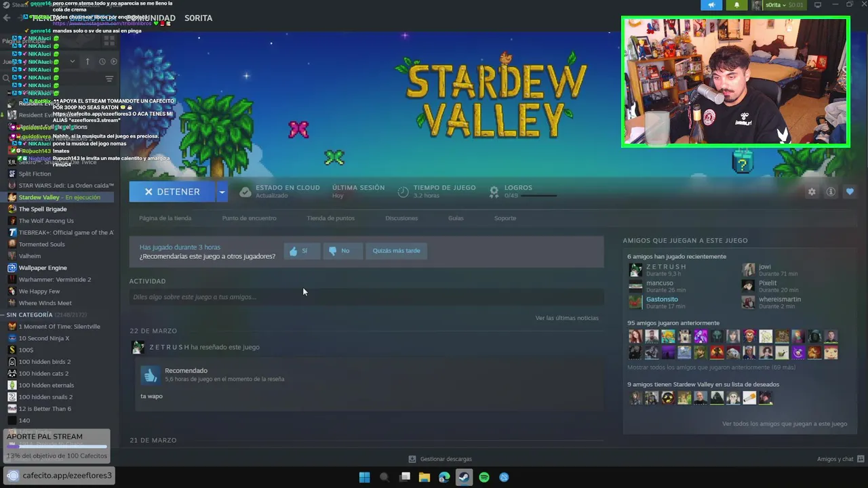View playtime clock icon
The height and width of the screenshot is (488, 868).
[x=403, y=192]
